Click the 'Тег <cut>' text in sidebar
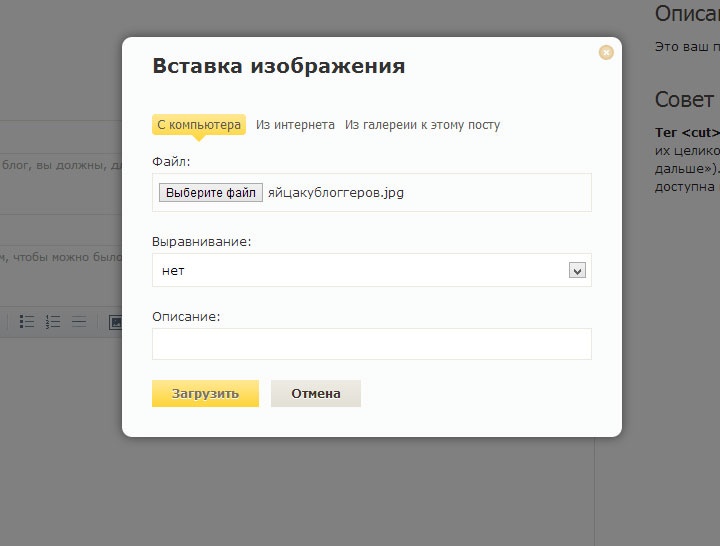The height and width of the screenshot is (546, 720). tap(687, 133)
